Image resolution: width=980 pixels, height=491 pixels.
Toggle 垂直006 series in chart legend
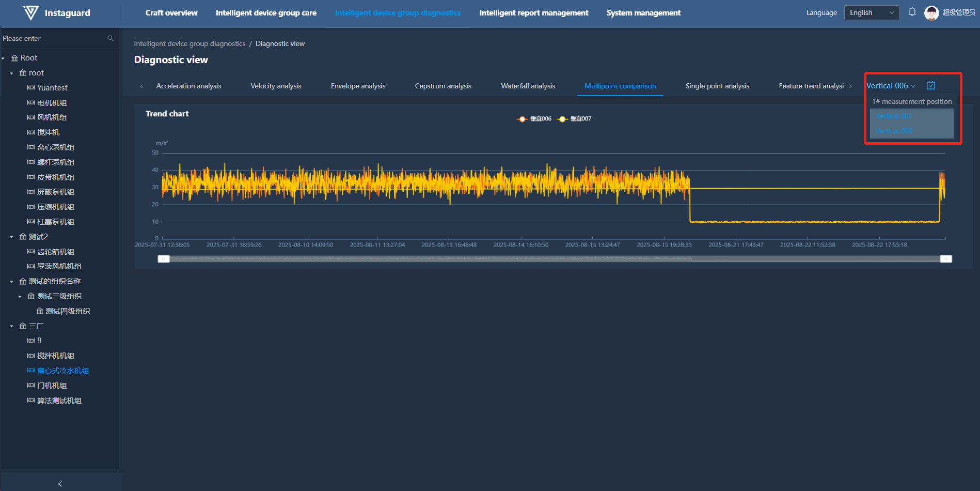click(x=534, y=119)
